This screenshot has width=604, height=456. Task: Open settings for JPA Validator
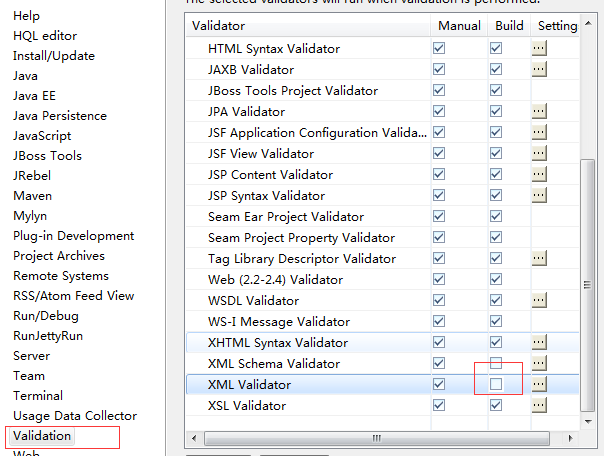click(x=539, y=111)
